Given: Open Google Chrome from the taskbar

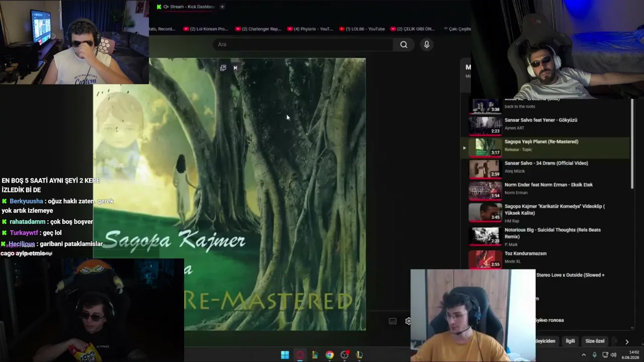Looking at the screenshot, I should [x=330, y=355].
